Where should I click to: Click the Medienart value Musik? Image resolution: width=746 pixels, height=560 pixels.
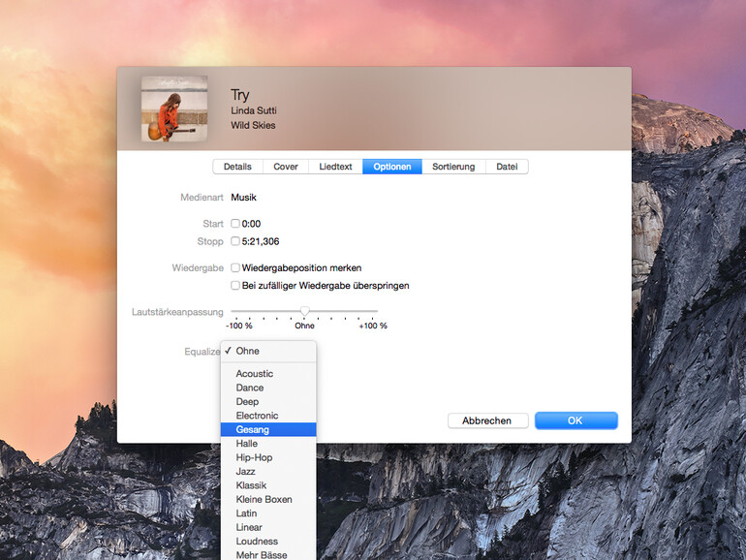click(x=243, y=197)
